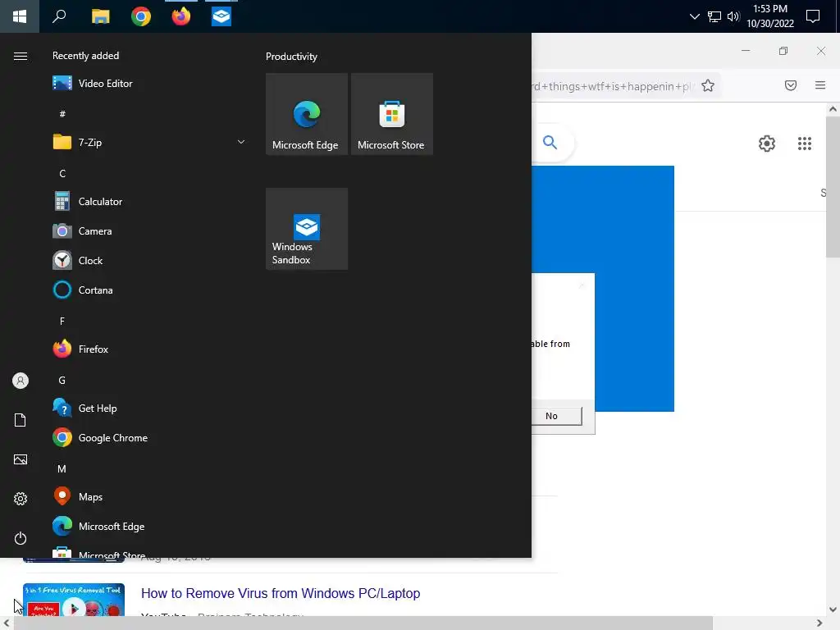Switch to Windows Sandbox on the taskbar
This screenshot has height=630, width=840.
point(221,16)
